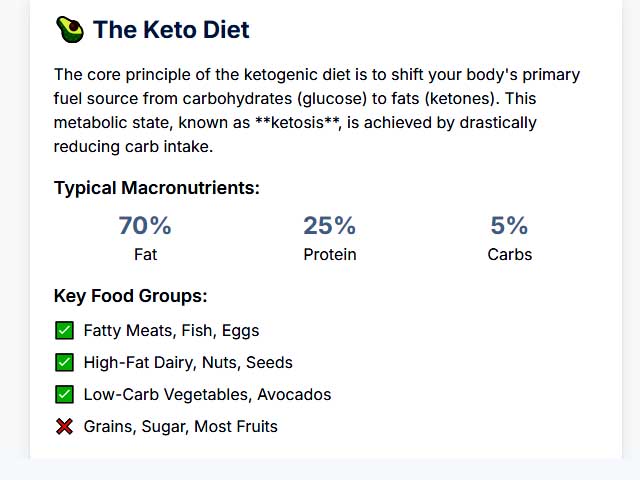
Task: Click the 70% fat value
Action: 145,225
